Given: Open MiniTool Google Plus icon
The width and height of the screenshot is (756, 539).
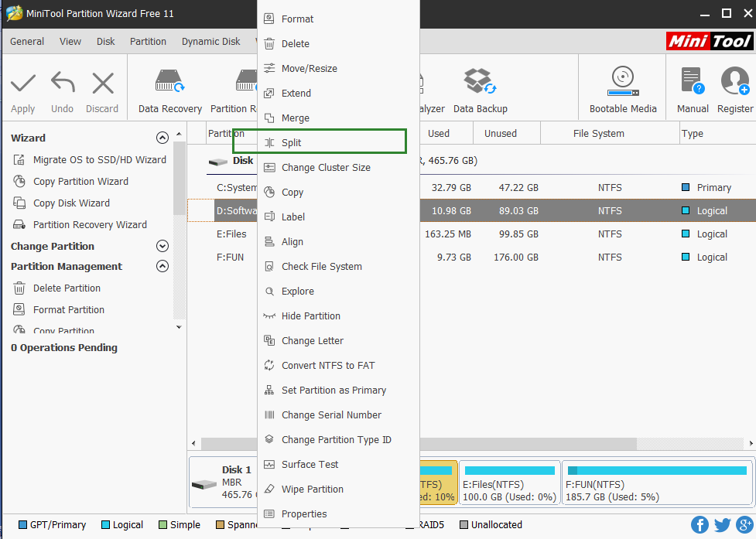Looking at the screenshot, I should tap(745, 525).
